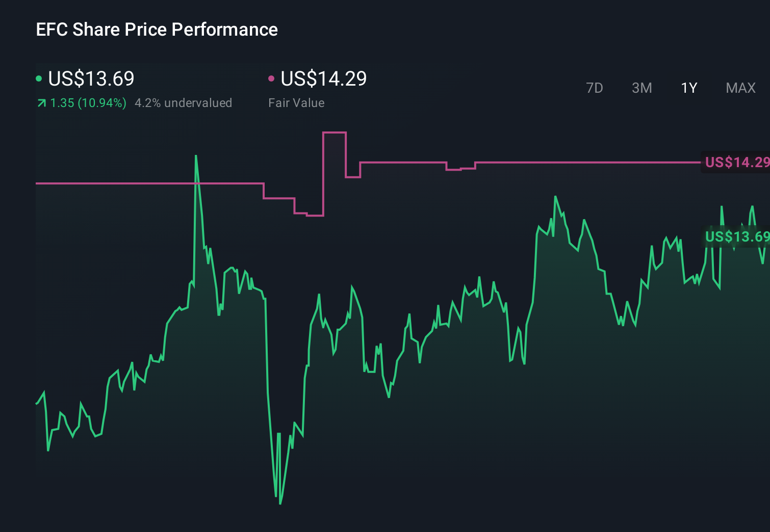
Task: Select the currently active 1Y range
Action: click(688, 88)
